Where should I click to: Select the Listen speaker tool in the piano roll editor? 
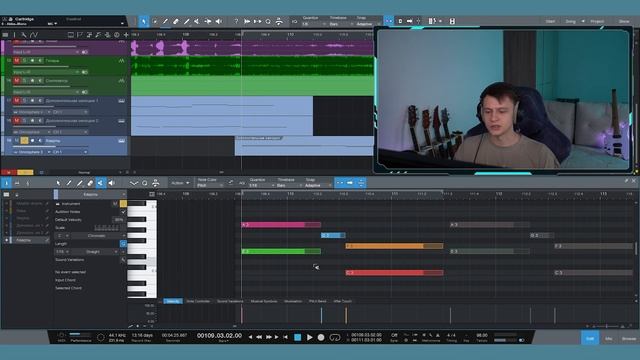(111, 183)
